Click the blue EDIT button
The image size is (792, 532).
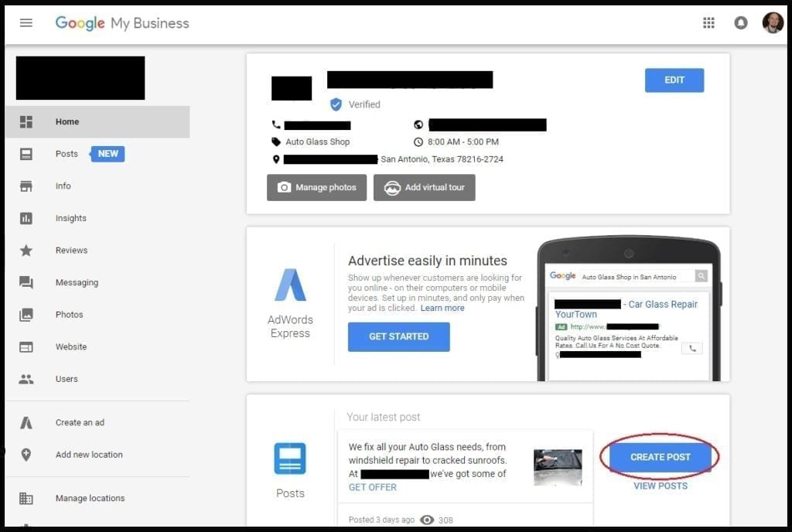point(674,80)
